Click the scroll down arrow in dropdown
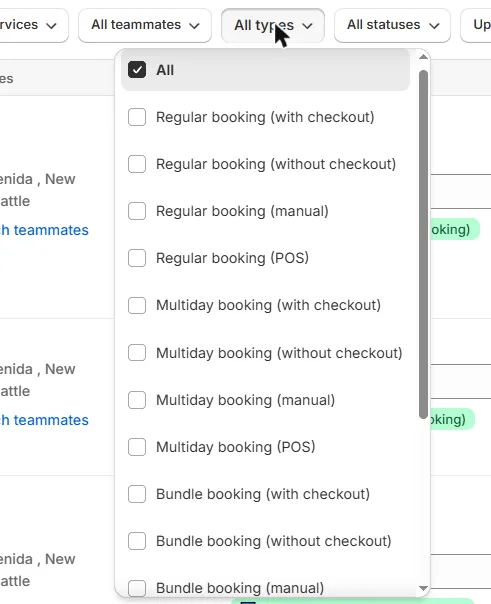This screenshot has width=491, height=604. tap(423, 588)
